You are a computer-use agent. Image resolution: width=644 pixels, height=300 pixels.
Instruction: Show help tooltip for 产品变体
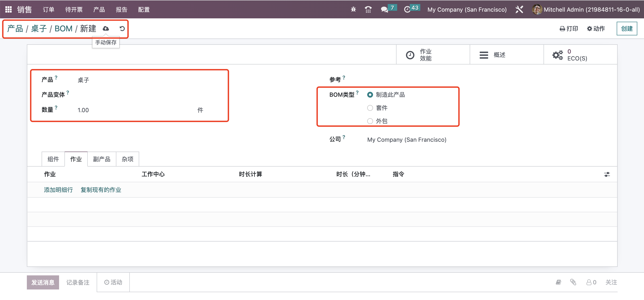[68, 93]
